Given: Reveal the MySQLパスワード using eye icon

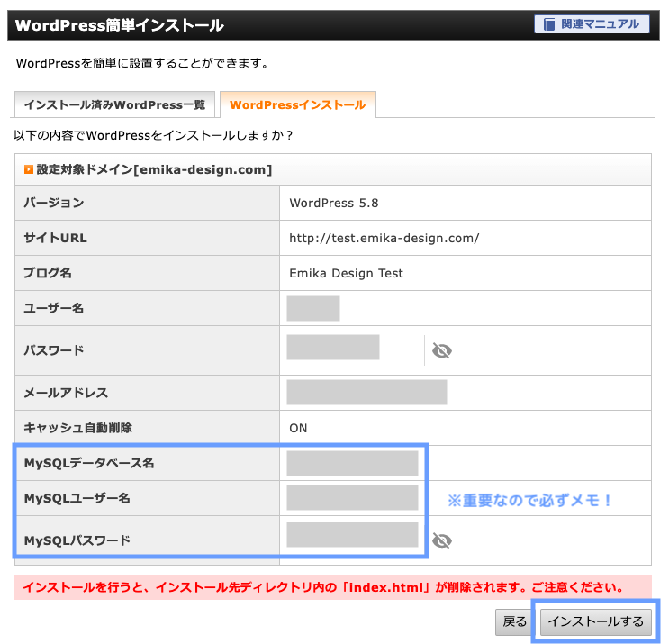Looking at the screenshot, I should pos(441,540).
